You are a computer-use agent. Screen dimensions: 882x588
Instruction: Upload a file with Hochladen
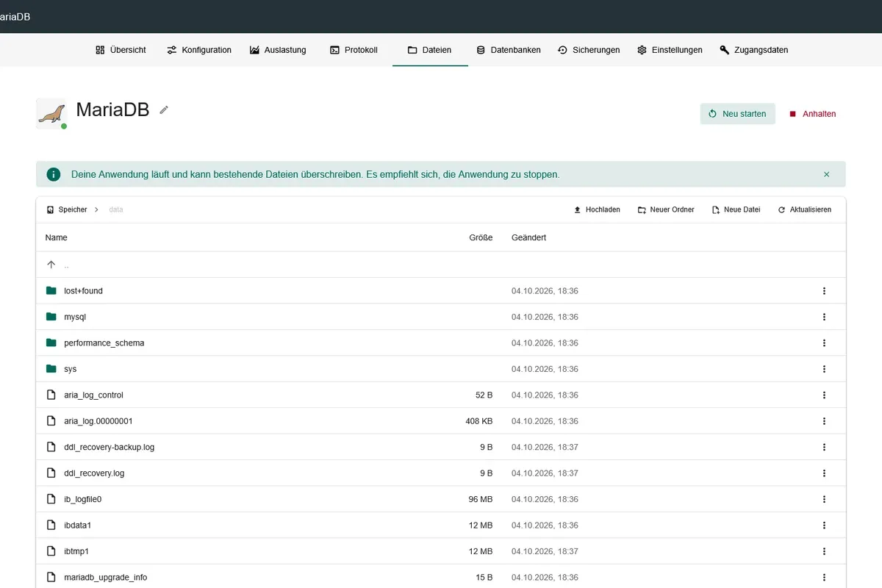coord(597,209)
